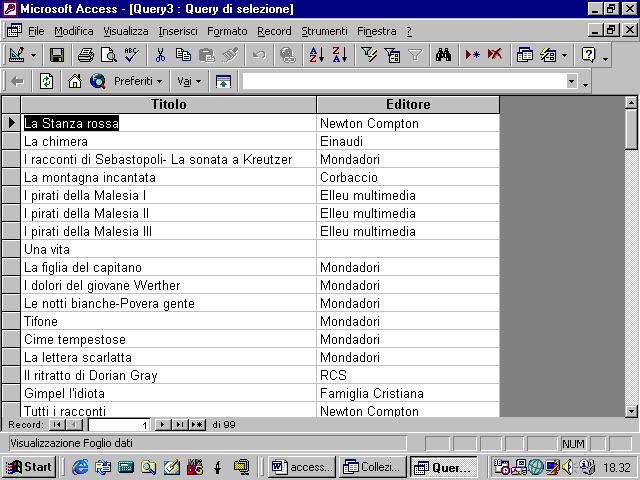Select the Titolo column header
Viewport: 640px width, 480px height.
pyautogui.click(x=169, y=104)
